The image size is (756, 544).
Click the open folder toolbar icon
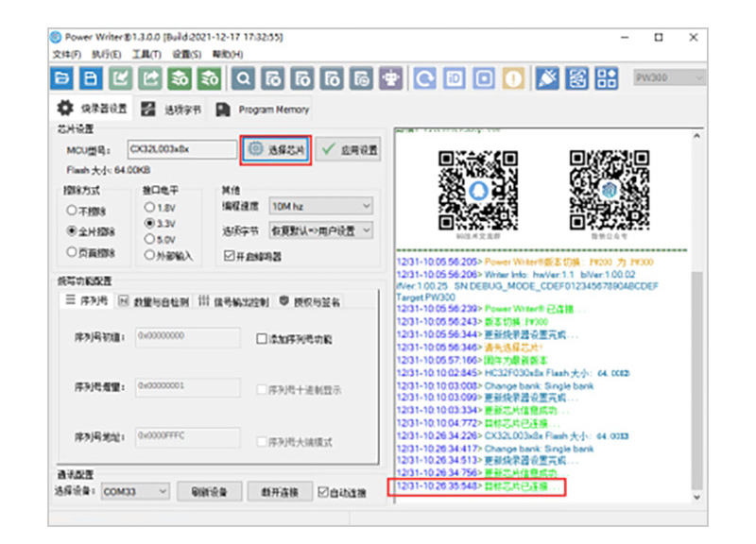click(x=61, y=78)
